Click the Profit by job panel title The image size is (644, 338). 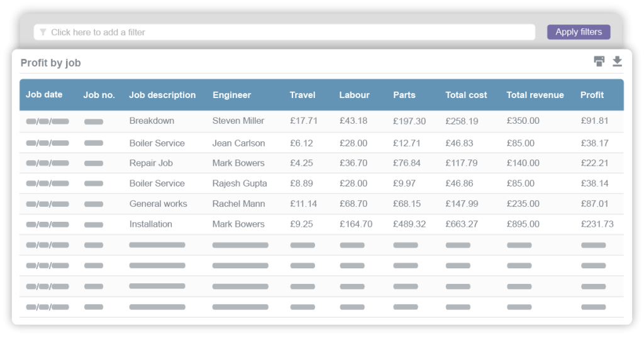pos(50,63)
